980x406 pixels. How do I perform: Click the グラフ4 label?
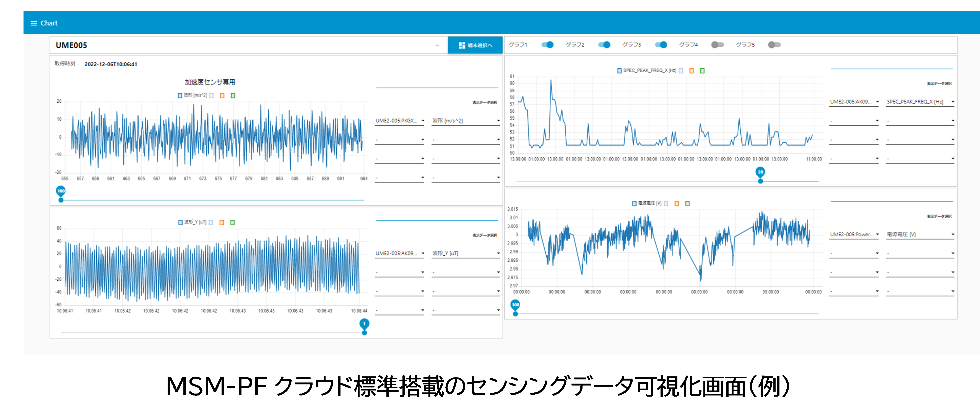click(x=688, y=45)
